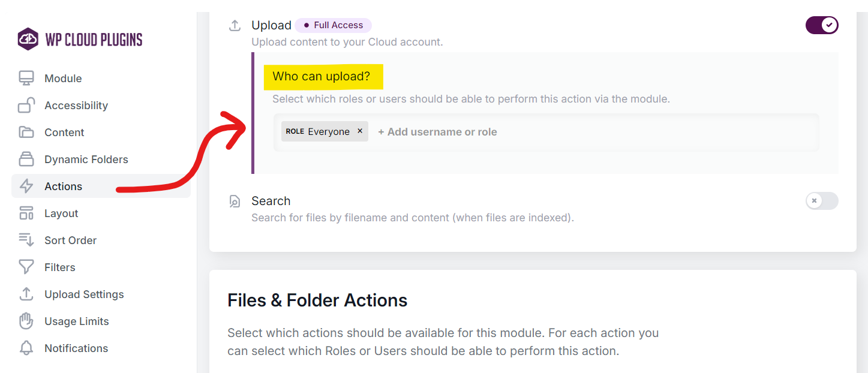Screen dimensions: 868x373
Task: Click the Module monitor icon
Action: click(26, 79)
